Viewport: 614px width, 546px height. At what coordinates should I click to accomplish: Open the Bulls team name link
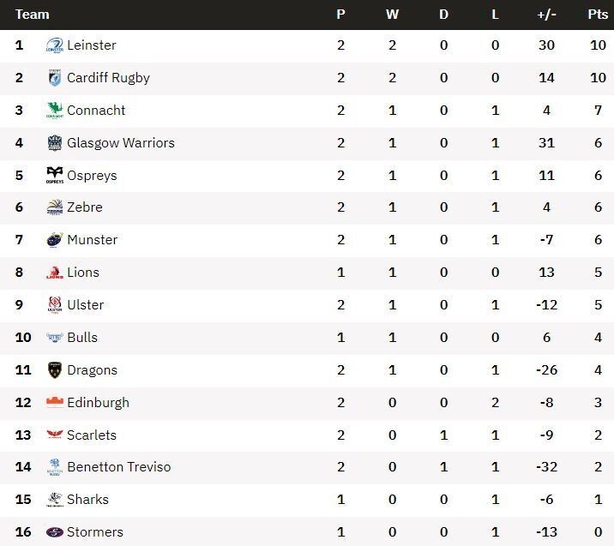[82, 337]
